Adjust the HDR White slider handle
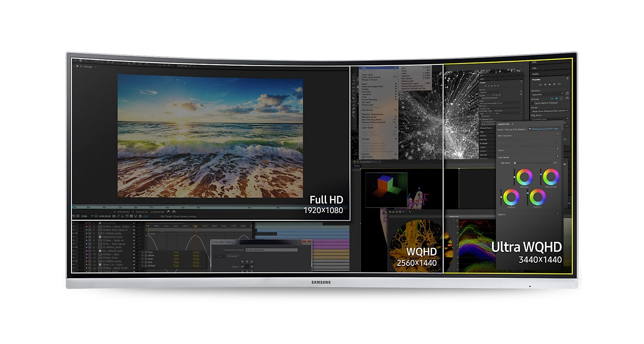The width and height of the screenshot is (644, 344). 515,163
